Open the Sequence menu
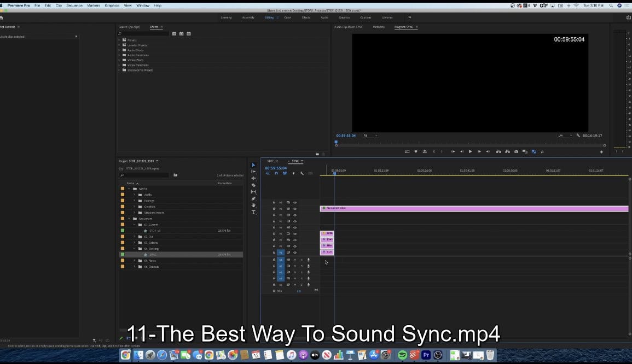 pos(74,5)
